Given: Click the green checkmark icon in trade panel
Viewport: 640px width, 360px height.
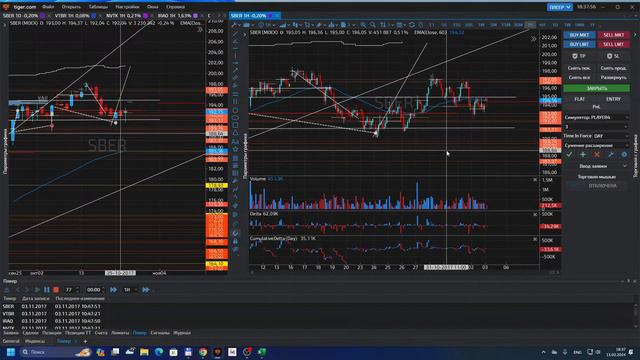Looking at the screenshot, I should (569, 155).
